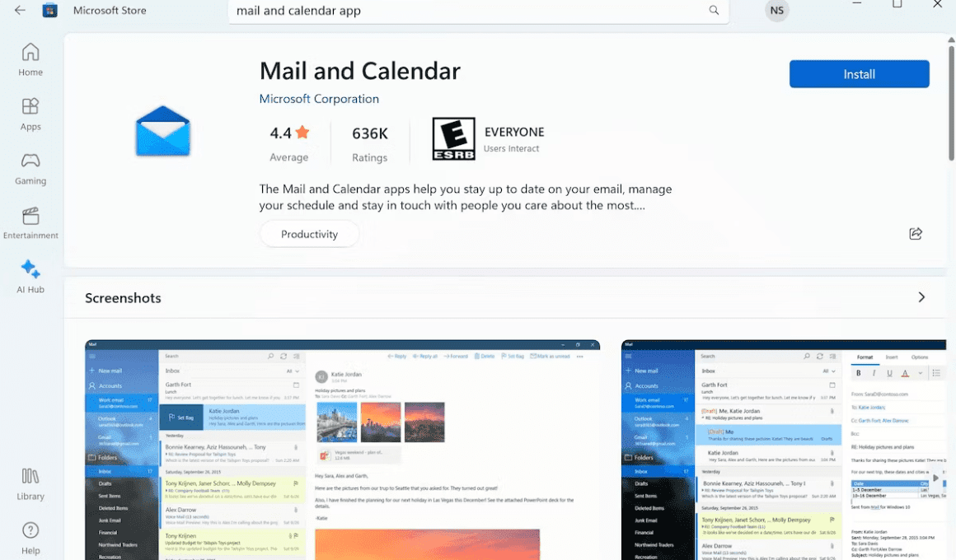Click the Mail and Calendar app icon
Screen dimensions: 956x560
click(163, 130)
